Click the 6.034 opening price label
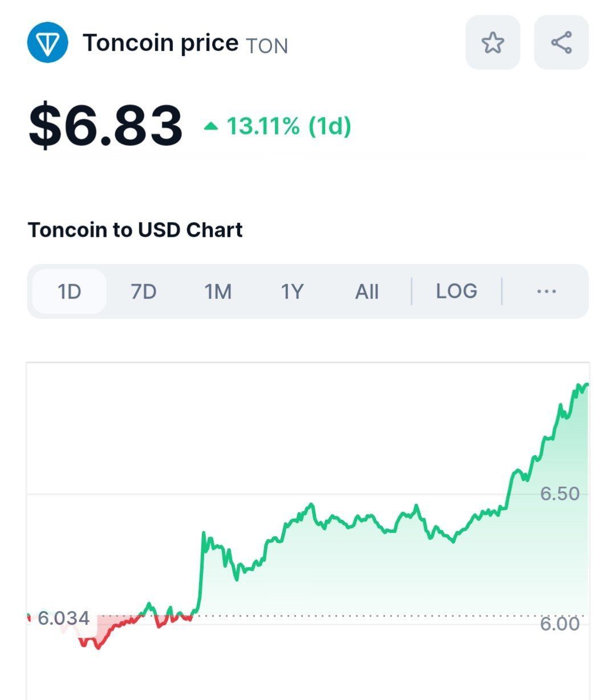This screenshot has height=700, width=616. 63,618
